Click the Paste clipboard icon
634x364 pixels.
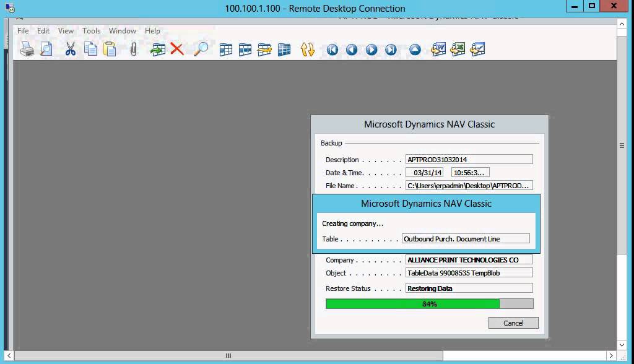coord(110,50)
